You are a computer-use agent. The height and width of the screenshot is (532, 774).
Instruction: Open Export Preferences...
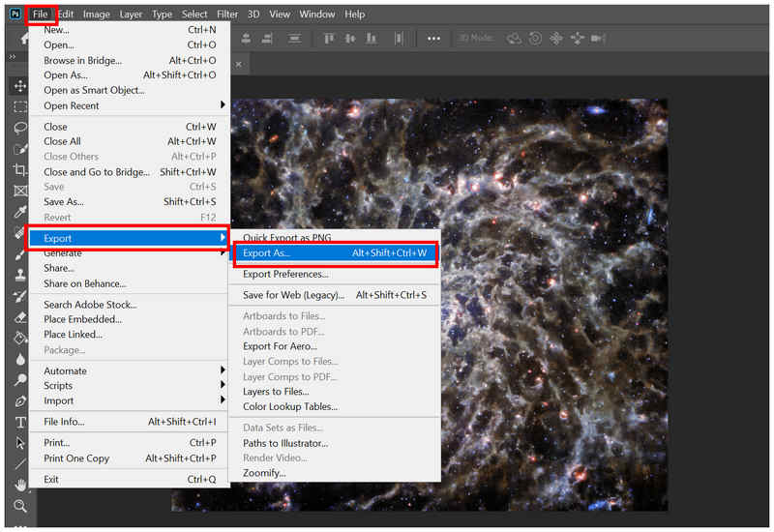(335, 274)
